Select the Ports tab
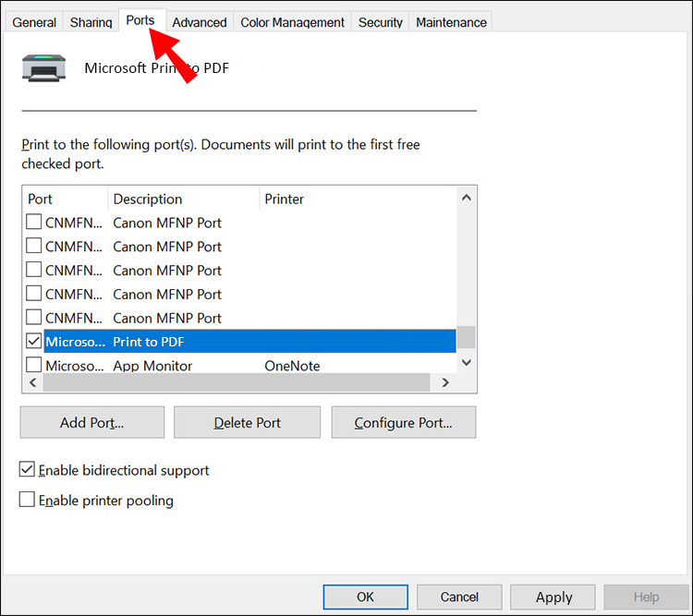The width and height of the screenshot is (693, 616). click(140, 20)
